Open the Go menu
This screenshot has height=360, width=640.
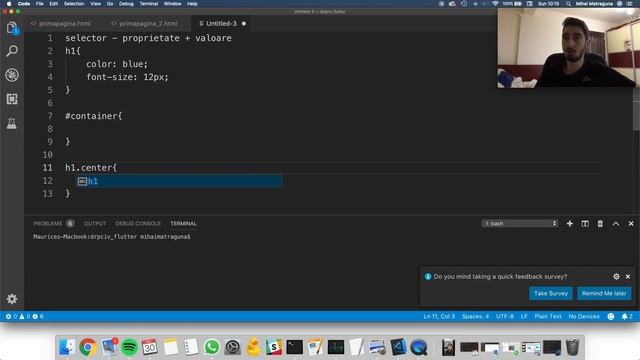point(110,4)
